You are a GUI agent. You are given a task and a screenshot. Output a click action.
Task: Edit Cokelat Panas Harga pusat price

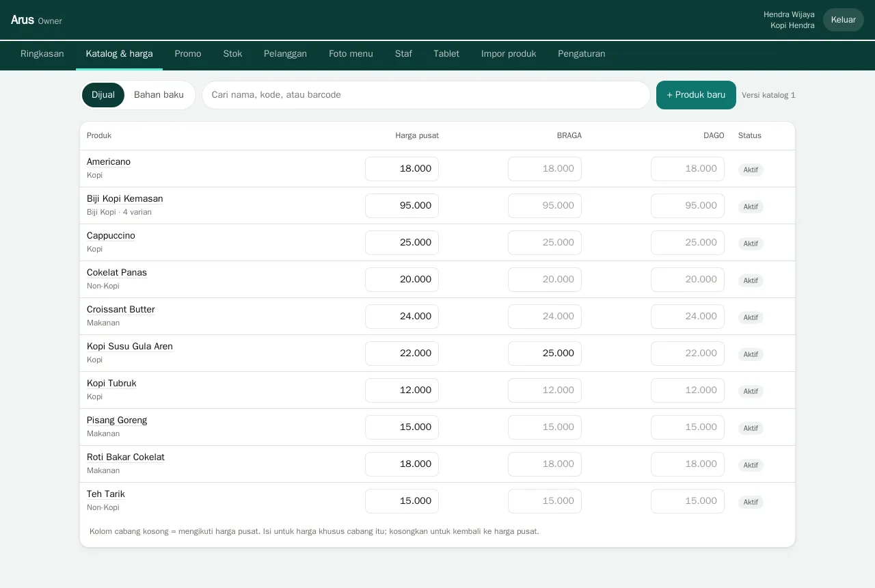402,280
